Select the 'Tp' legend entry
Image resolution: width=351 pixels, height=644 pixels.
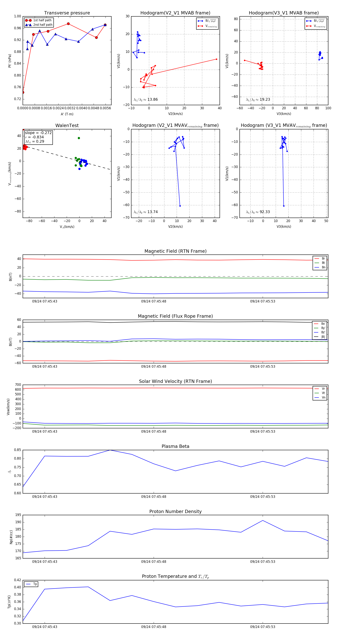(31, 584)
